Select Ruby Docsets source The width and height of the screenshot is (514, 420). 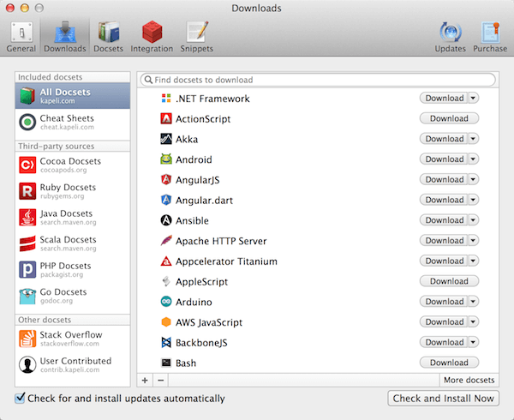click(x=73, y=191)
